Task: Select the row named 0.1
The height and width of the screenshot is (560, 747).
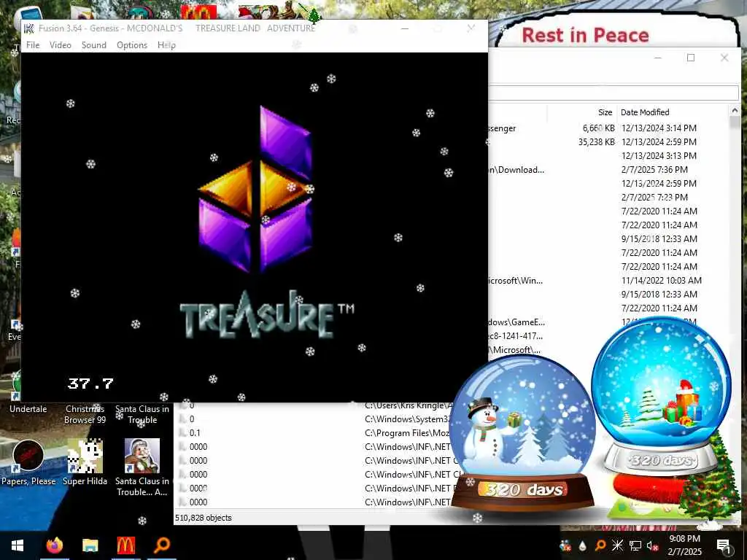Action: pyautogui.click(x=195, y=433)
